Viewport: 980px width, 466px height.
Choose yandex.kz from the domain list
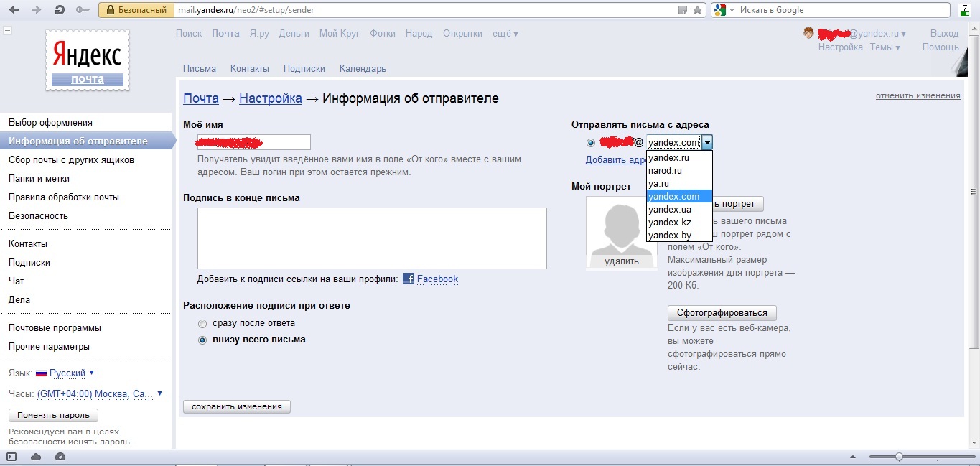[679, 222]
